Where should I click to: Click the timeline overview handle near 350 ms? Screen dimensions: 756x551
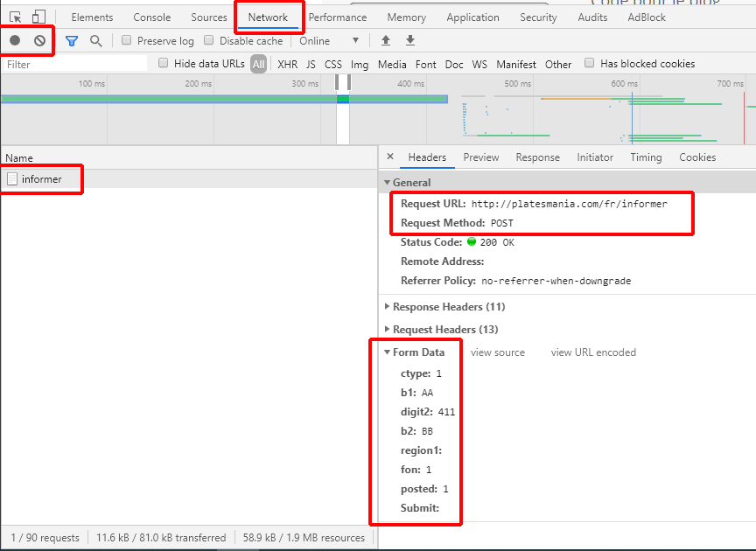pyautogui.click(x=339, y=82)
